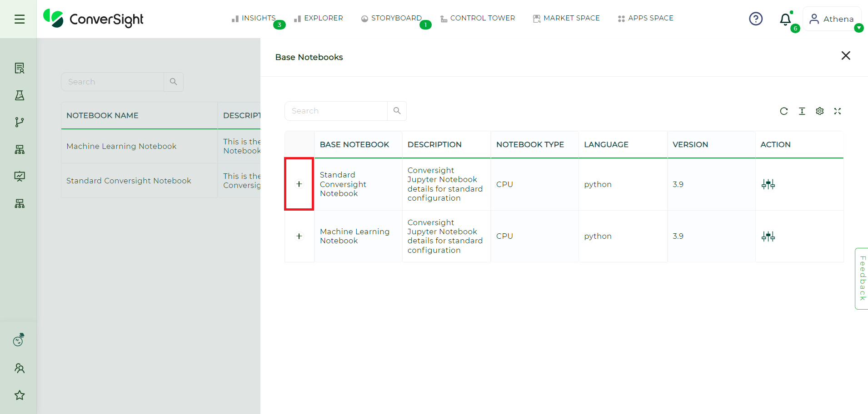
Task: Open the upper hierarchy tree sidebar icon
Action: click(x=19, y=149)
